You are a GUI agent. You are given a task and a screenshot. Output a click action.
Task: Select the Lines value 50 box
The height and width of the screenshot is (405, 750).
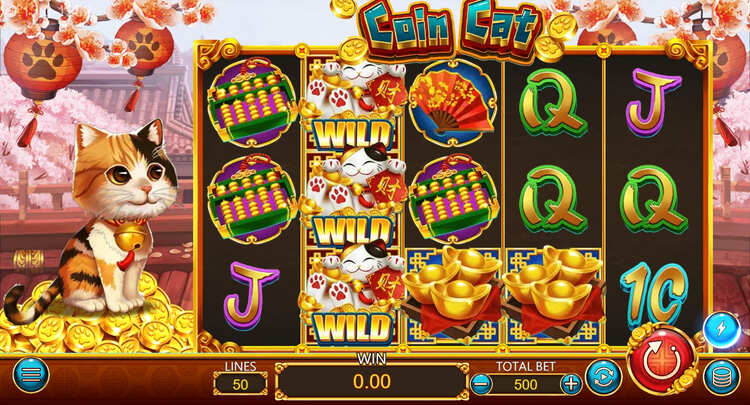(x=240, y=384)
